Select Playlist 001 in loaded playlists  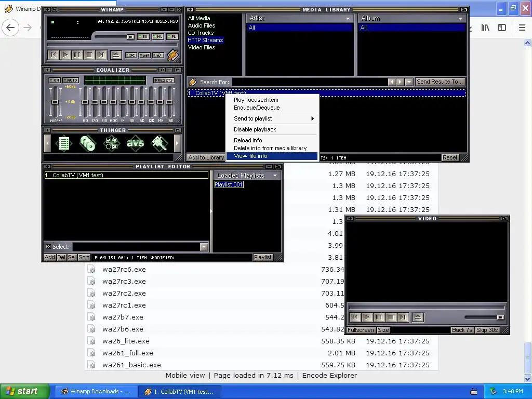point(229,184)
